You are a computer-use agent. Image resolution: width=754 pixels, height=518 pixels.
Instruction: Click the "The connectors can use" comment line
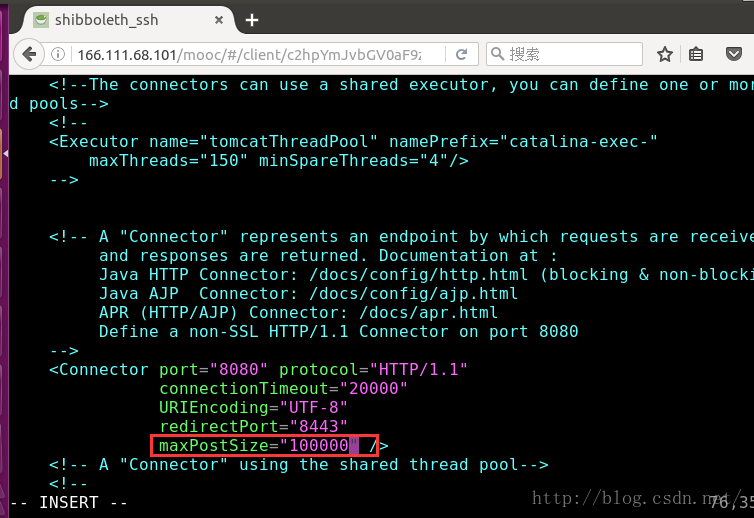click(401, 85)
